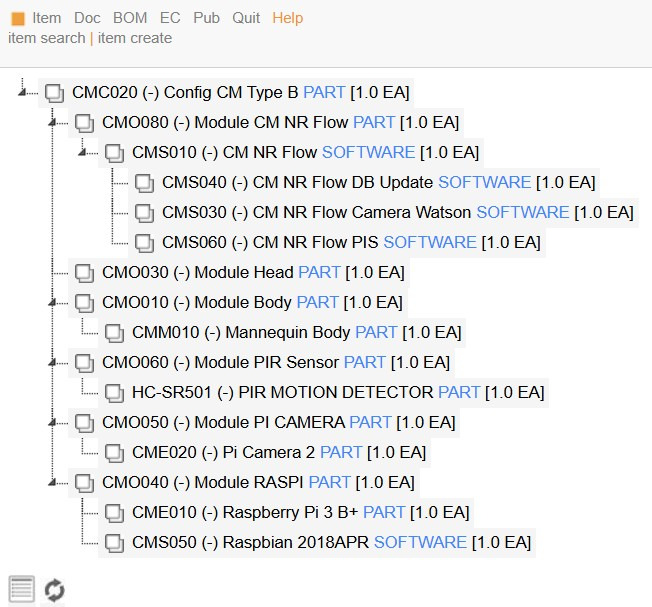The width and height of the screenshot is (652, 607).
Task: Select 'CMC020 (-) Config CM Type B' text
Action: pyautogui.click(x=185, y=92)
